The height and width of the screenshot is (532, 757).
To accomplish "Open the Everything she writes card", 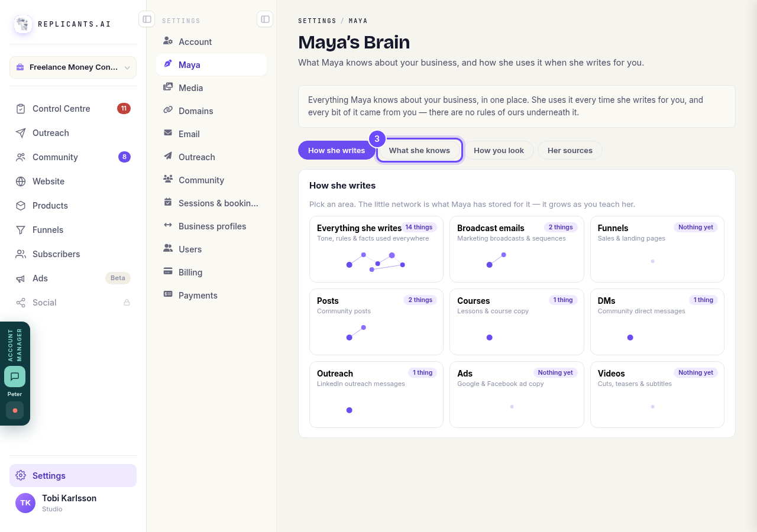I will tap(376, 249).
